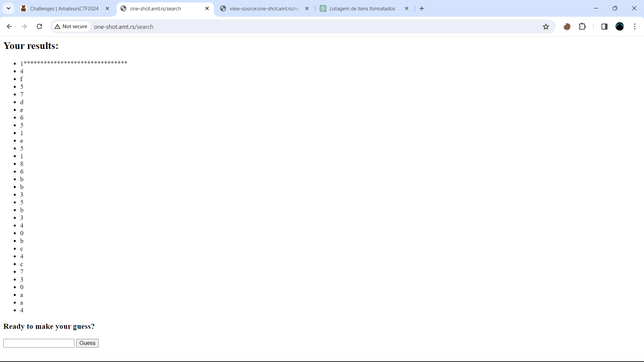Image resolution: width=644 pixels, height=362 pixels.
Task: Bookmark this page with the star icon
Action: coord(546,26)
